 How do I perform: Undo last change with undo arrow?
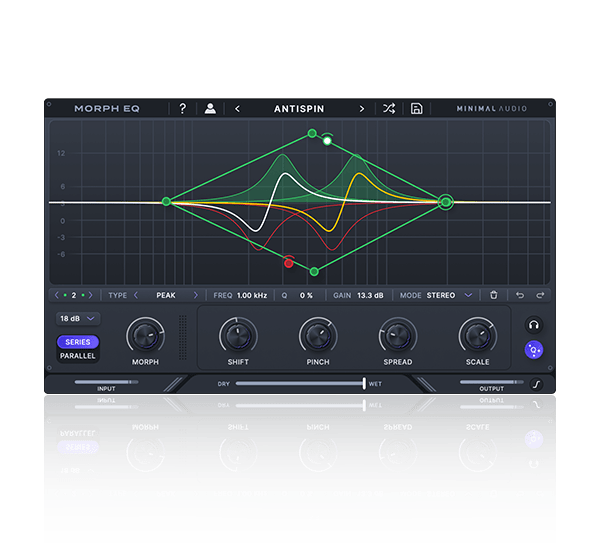(520, 295)
